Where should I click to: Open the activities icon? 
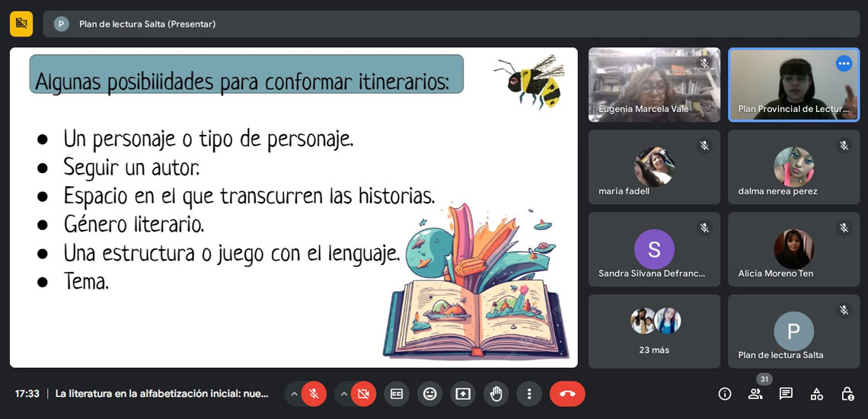click(x=816, y=394)
